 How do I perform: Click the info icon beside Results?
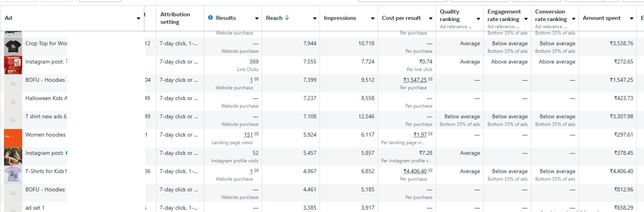pos(211,18)
